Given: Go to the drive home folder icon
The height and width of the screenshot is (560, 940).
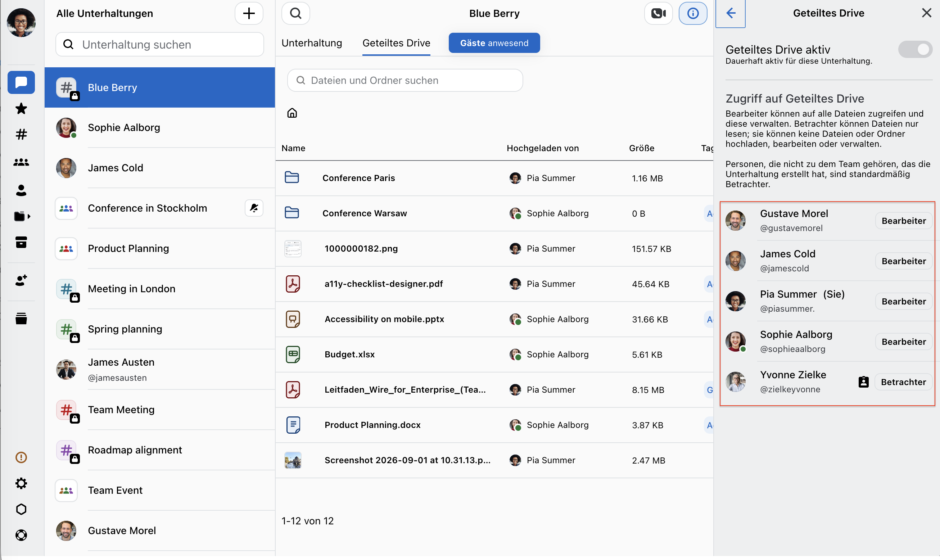Looking at the screenshot, I should point(292,113).
